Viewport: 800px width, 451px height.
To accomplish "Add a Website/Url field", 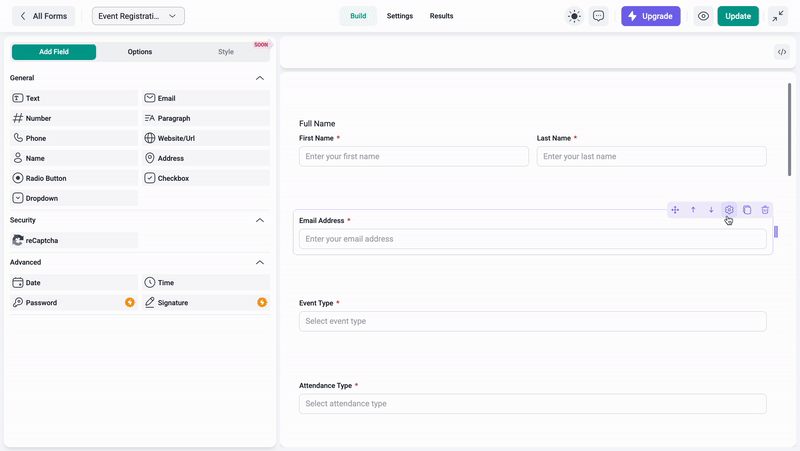I will click(x=206, y=138).
